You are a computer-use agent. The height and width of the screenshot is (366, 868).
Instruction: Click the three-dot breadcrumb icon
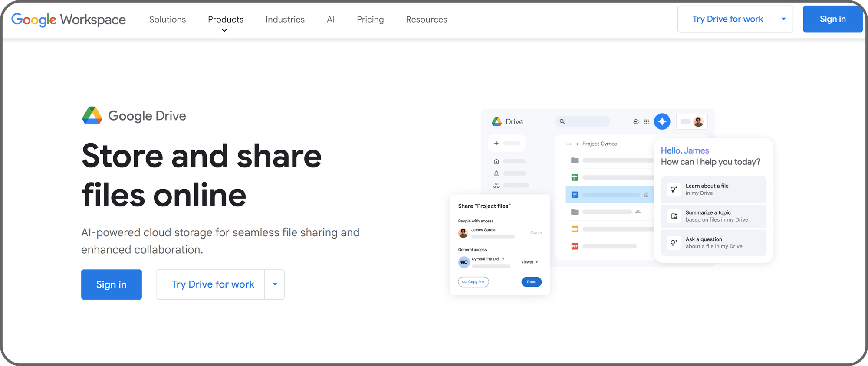(x=569, y=144)
